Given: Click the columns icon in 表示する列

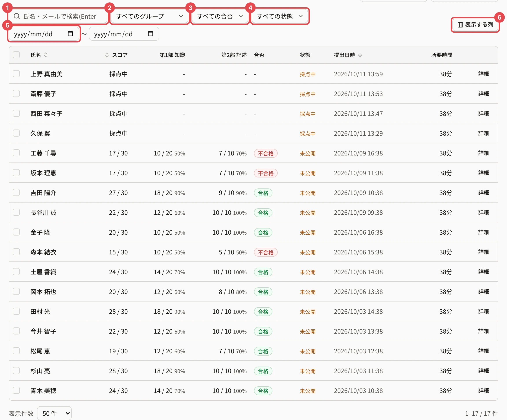Looking at the screenshot, I should point(460,25).
